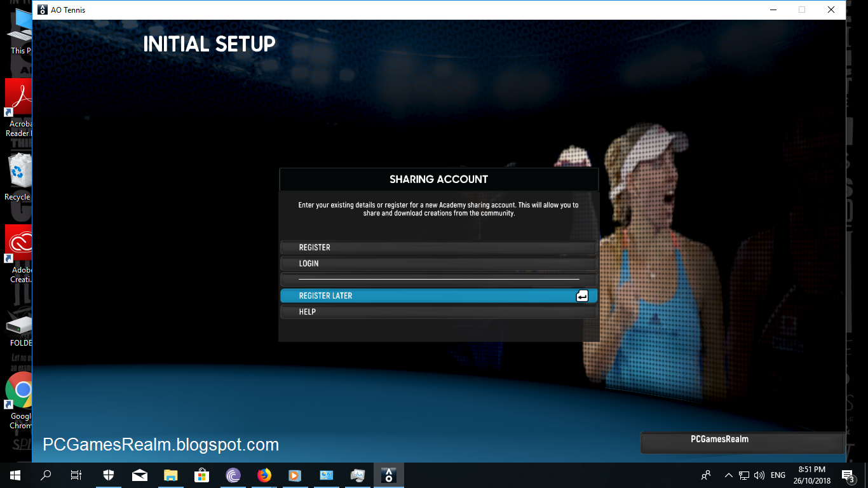The image size is (868, 488).
Task: Minimize the AO Tennis window
Action: pos(773,10)
